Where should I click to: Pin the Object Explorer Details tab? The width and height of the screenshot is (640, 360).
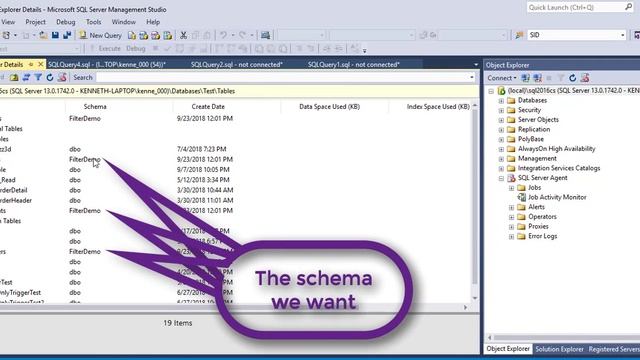31,64
